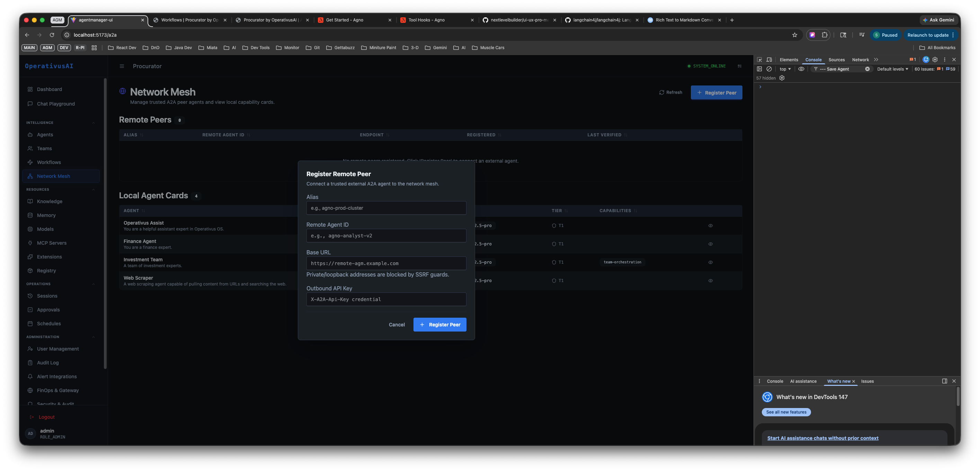The height and width of the screenshot is (471, 980).
Task: Click Relaunch to update button
Action: pos(930,35)
